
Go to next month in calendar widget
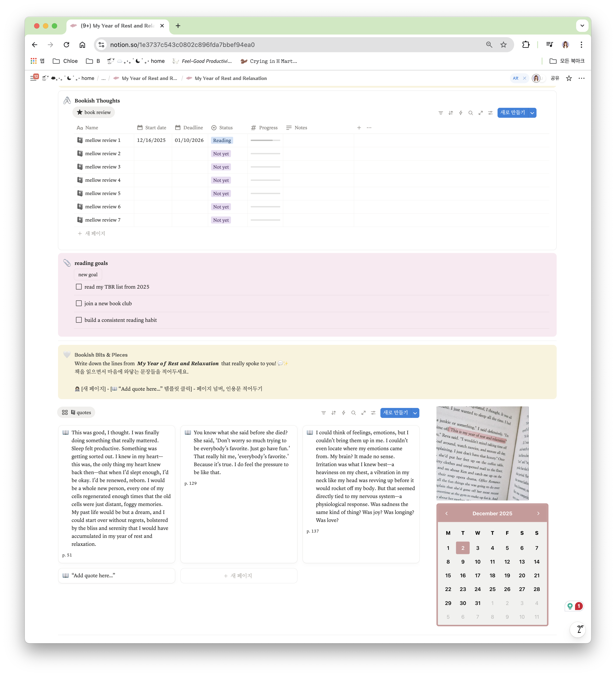[538, 513]
